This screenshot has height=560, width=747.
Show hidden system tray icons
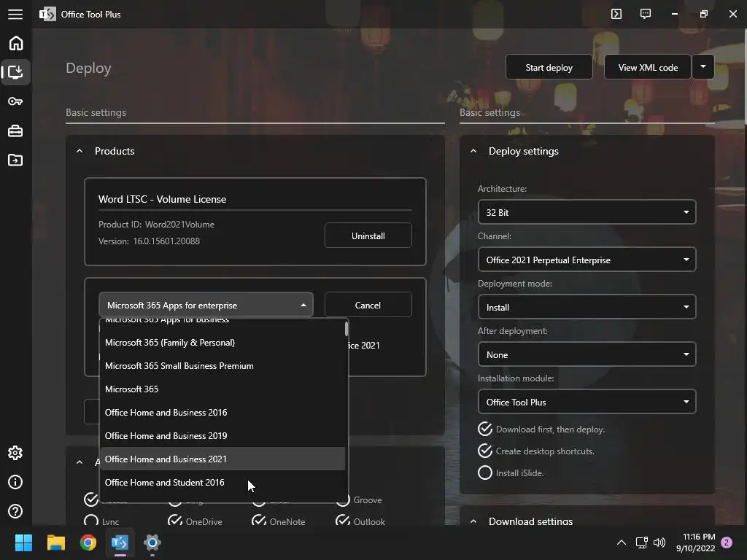(622, 542)
